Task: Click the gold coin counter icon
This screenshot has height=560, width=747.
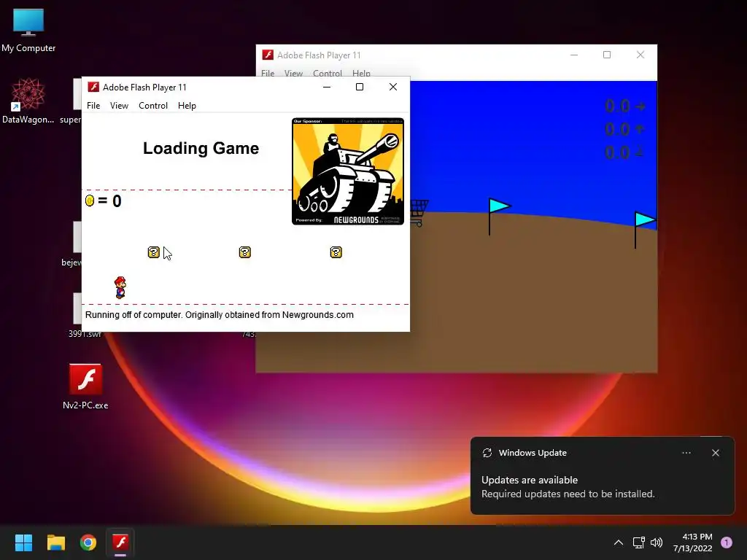Action: pyautogui.click(x=90, y=201)
